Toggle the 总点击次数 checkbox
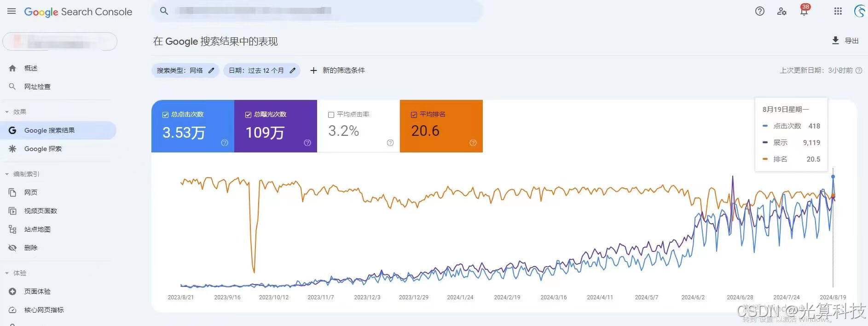The image size is (868, 326). point(165,115)
